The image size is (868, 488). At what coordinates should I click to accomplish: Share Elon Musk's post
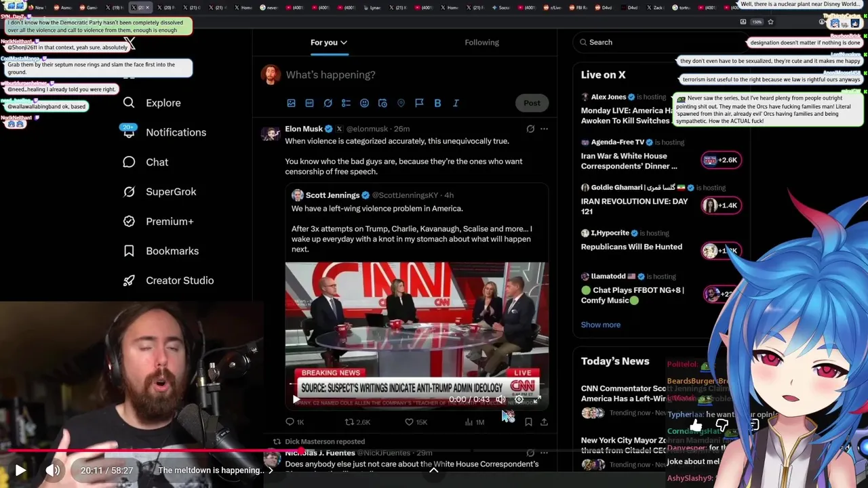[544, 422]
